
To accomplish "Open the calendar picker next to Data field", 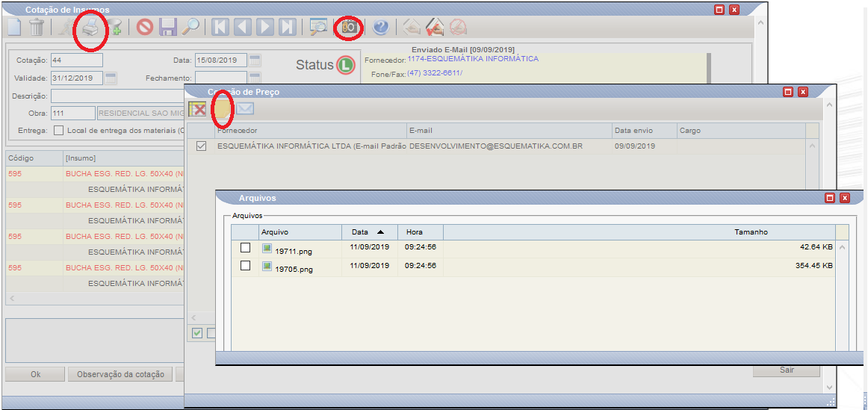I will pyautogui.click(x=255, y=60).
